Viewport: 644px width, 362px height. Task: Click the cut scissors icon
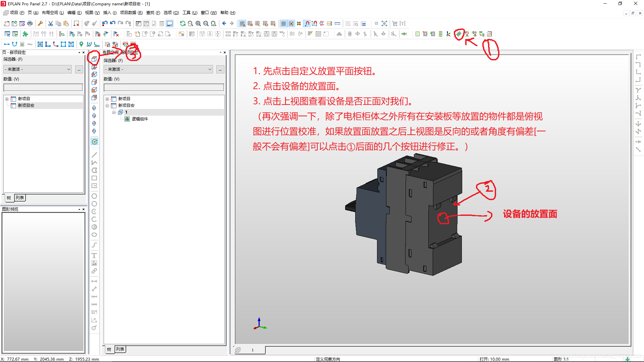coord(50,23)
